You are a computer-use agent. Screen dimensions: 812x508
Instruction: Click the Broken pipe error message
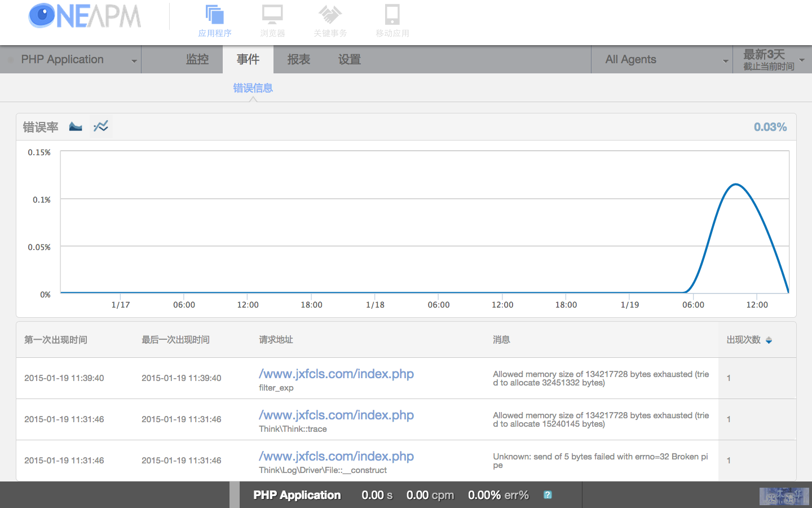[x=601, y=461]
